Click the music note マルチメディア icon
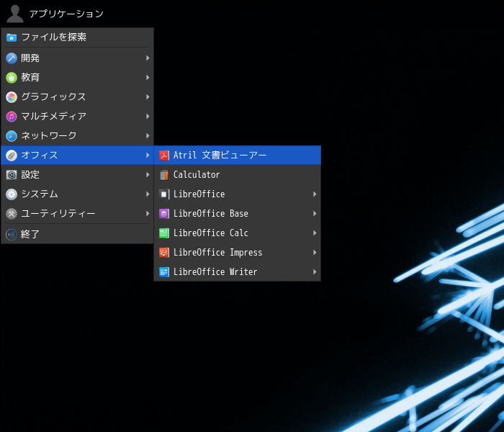Screen dimensions: 504x432 coord(12,117)
